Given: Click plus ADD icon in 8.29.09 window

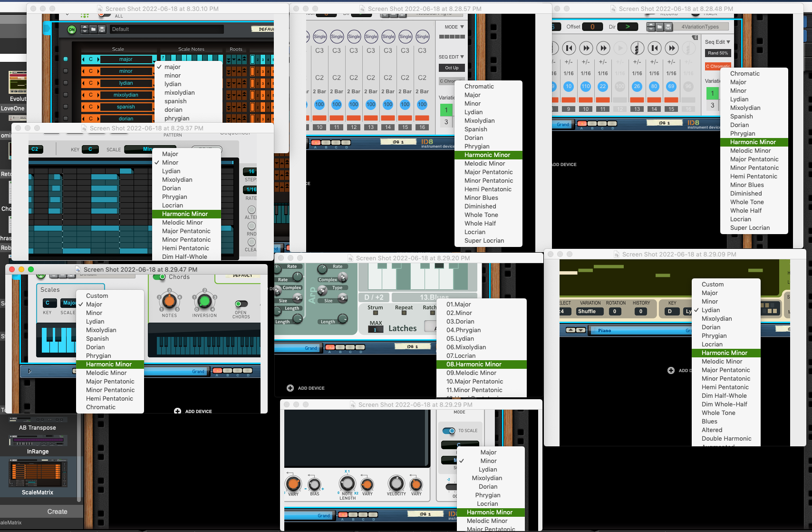Looking at the screenshot, I should point(671,370).
